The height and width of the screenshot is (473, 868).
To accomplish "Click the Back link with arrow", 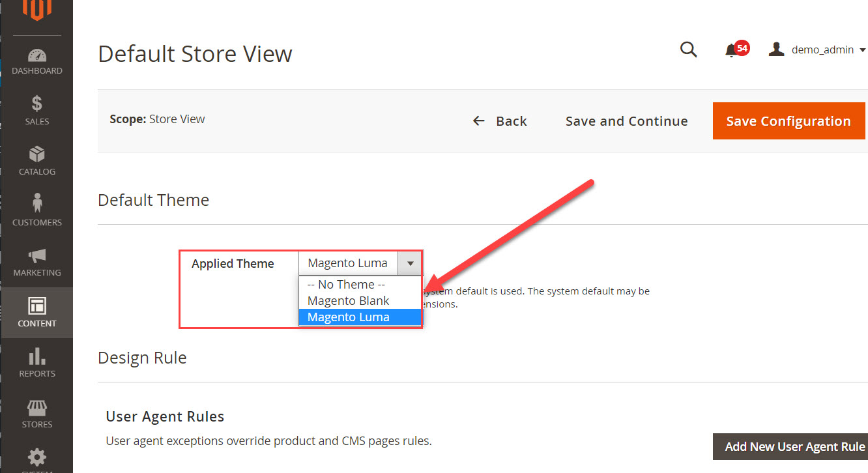I will pos(500,121).
